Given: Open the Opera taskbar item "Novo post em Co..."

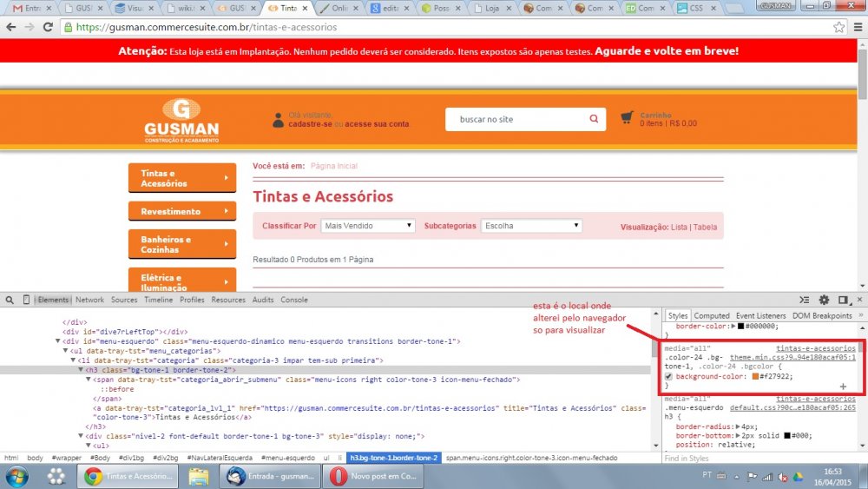Looking at the screenshot, I should pyautogui.click(x=373, y=476).
